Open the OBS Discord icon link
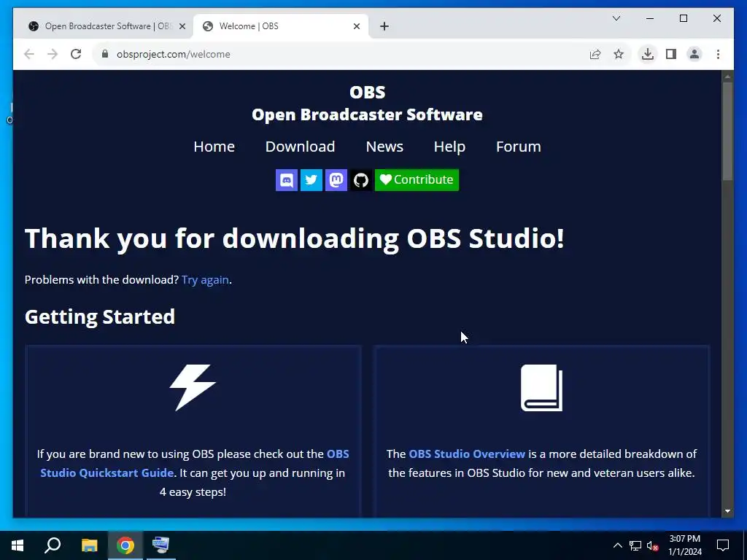 [286, 180]
